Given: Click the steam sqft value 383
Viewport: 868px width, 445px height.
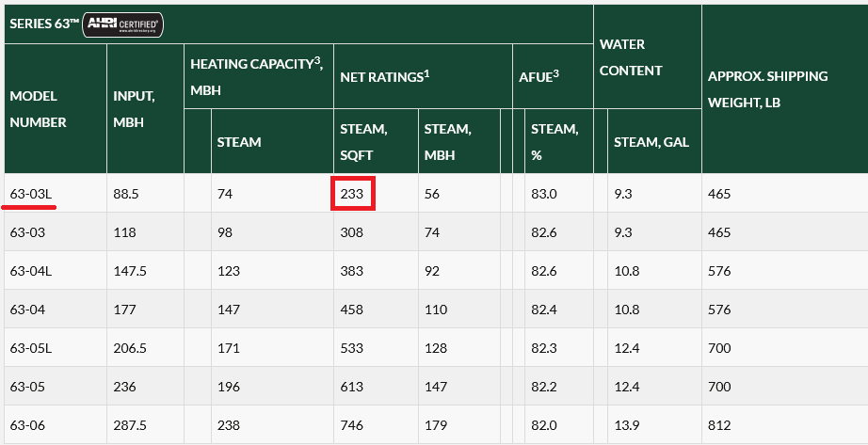Looking at the screenshot, I should (352, 271).
